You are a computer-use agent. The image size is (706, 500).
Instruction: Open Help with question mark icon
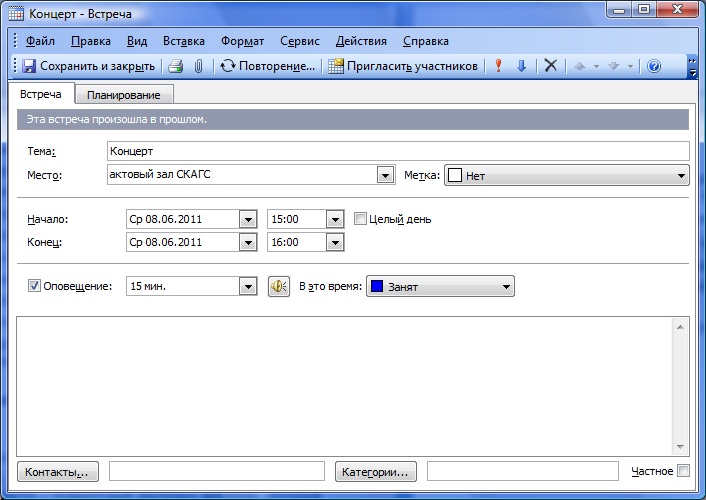(x=653, y=66)
